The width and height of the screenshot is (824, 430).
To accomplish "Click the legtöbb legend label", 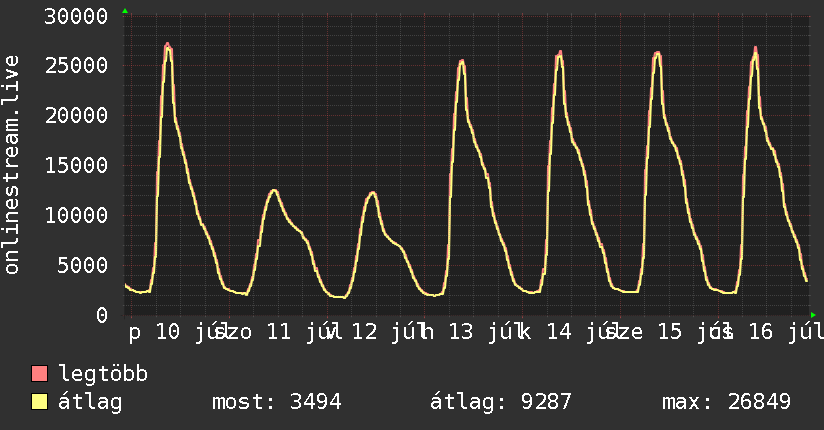I will click(103, 374).
